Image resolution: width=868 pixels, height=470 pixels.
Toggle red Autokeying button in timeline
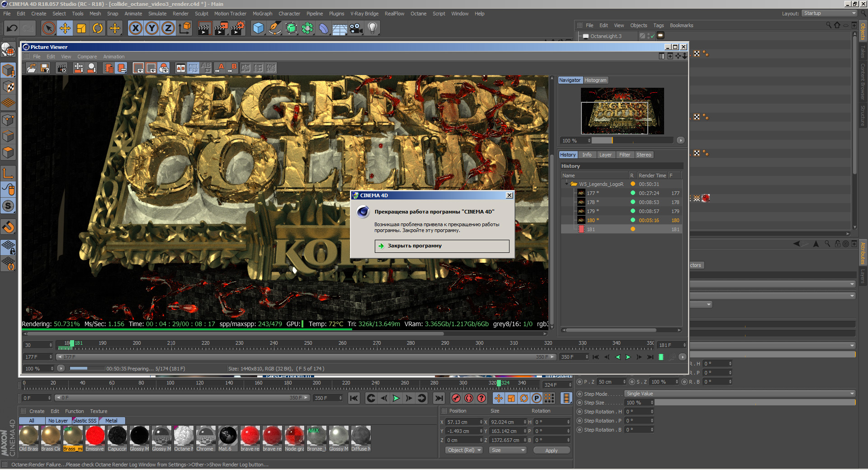click(469, 398)
